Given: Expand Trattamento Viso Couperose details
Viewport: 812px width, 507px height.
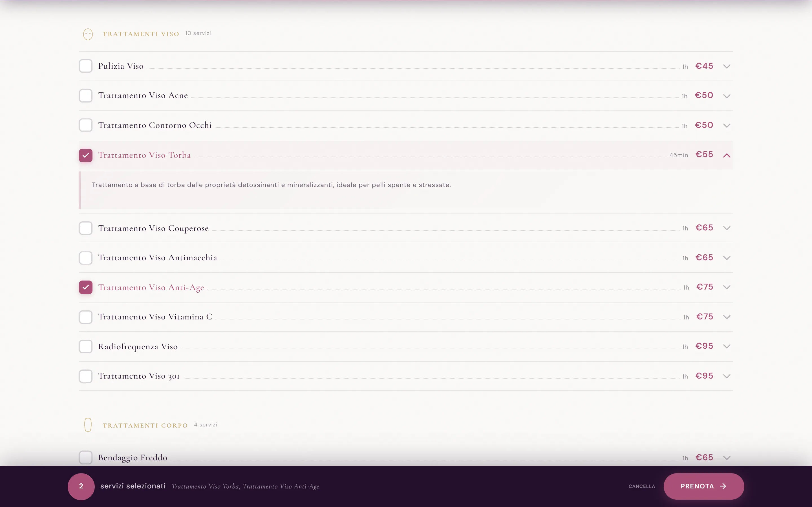Looking at the screenshot, I should pyautogui.click(x=727, y=228).
